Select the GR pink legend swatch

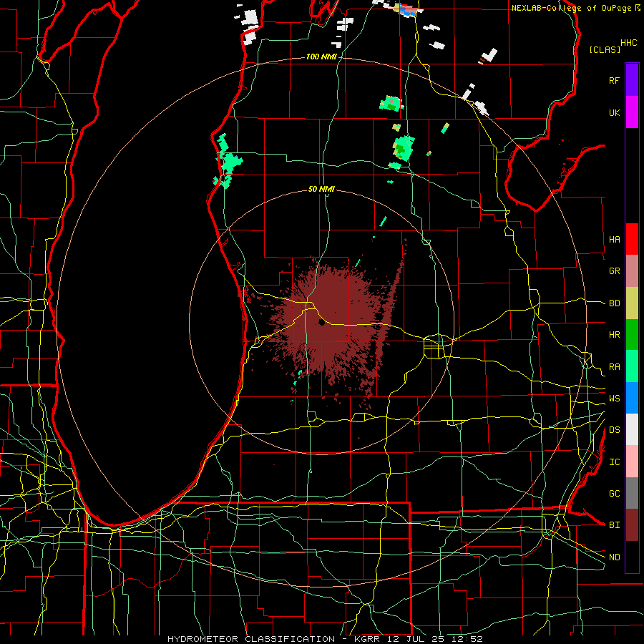tap(632, 271)
